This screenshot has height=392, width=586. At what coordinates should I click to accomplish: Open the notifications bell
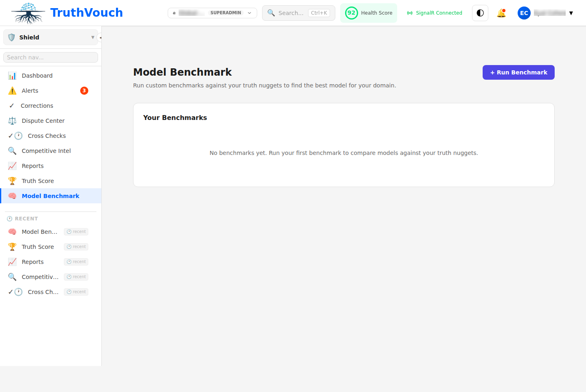[x=501, y=13]
